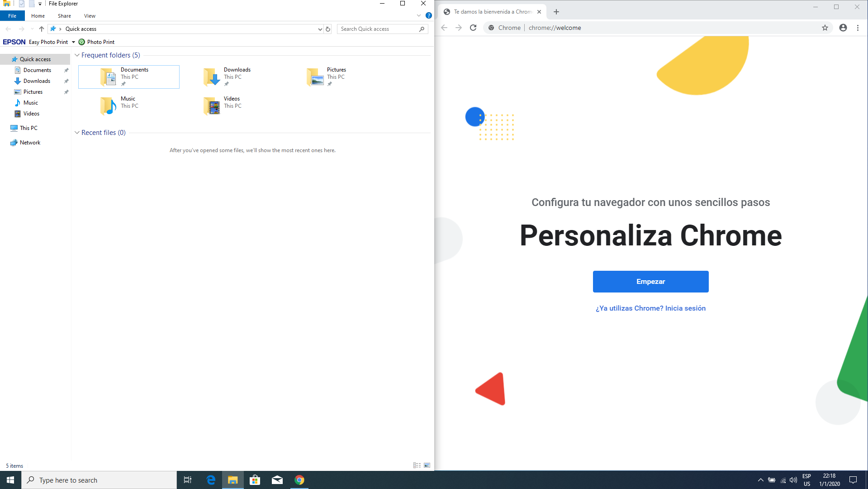The width and height of the screenshot is (868, 489).
Task: Open the Pictures folder tile in Frequent folders
Action: click(335, 77)
